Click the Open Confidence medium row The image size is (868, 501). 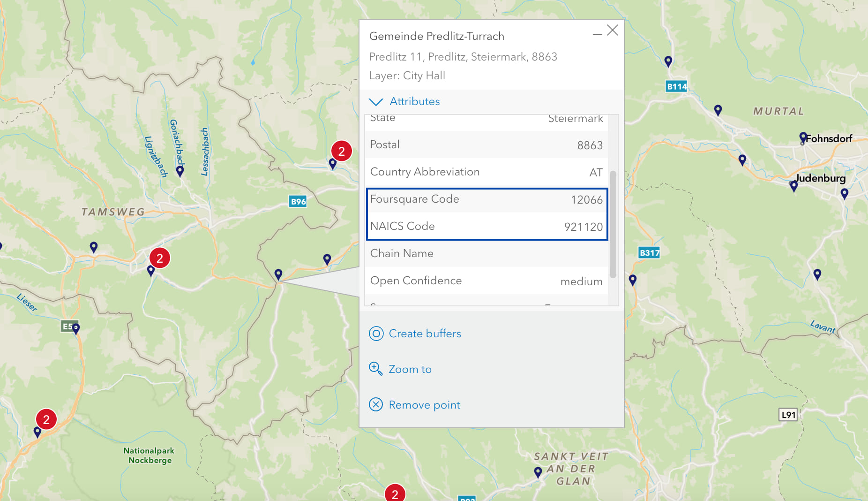pyautogui.click(x=486, y=281)
